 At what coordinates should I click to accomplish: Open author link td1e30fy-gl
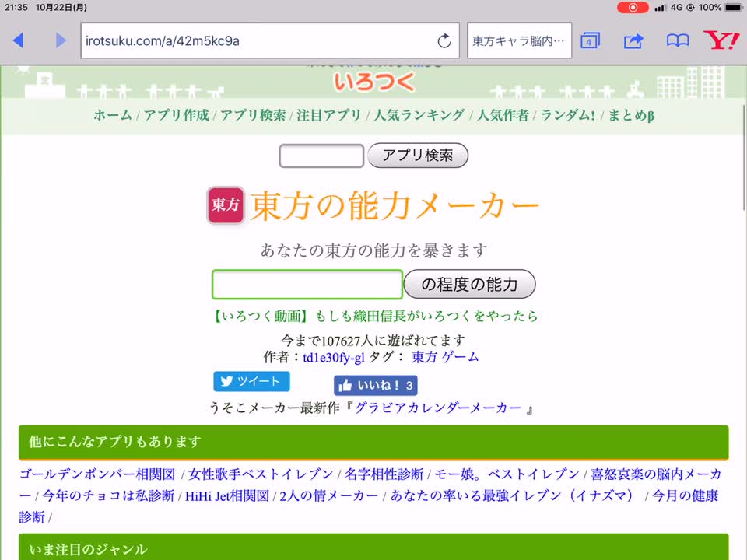[x=334, y=357]
